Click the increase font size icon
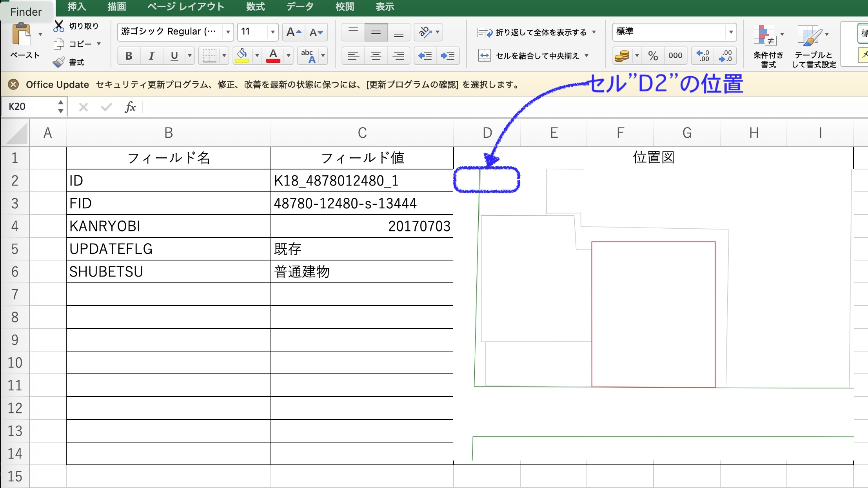 [293, 32]
